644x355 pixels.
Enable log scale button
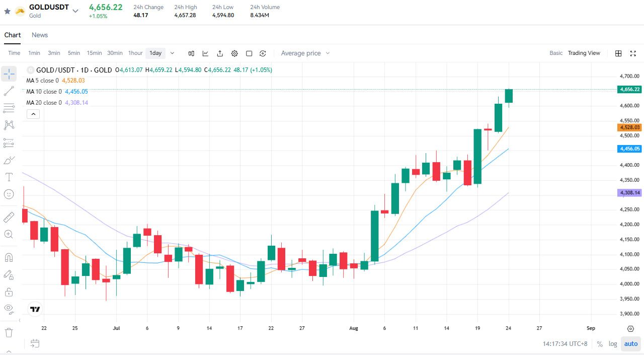[613, 344]
